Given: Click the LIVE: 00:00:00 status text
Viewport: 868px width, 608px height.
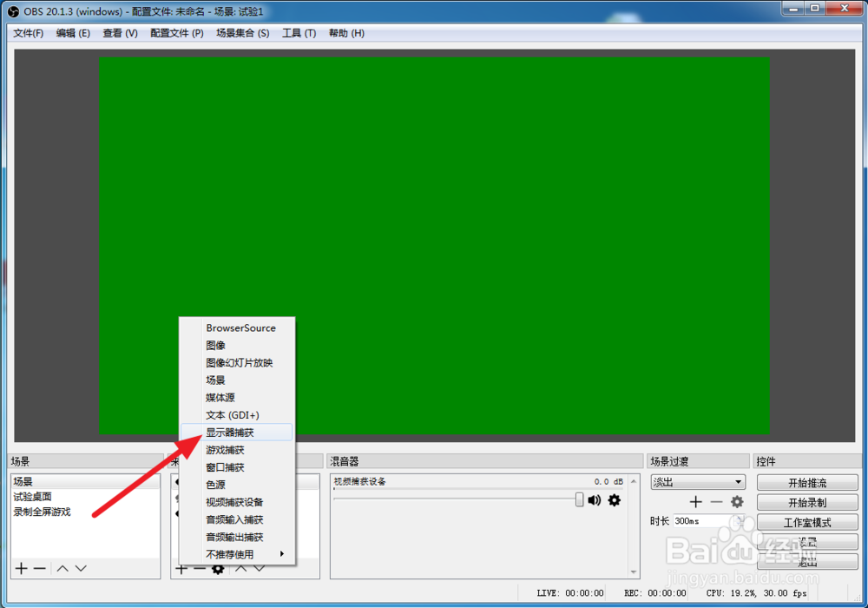Looking at the screenshot, I should (x=569, y=593).
